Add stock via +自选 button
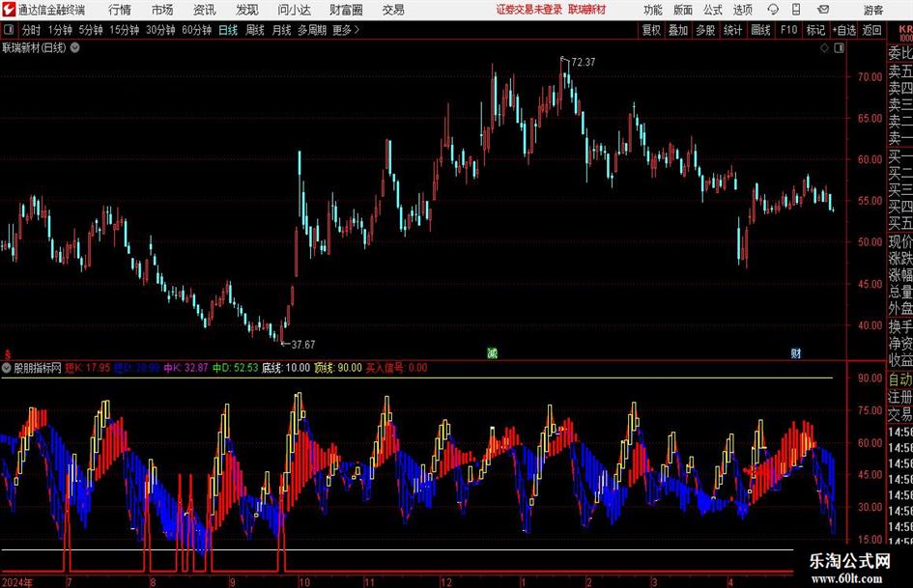Image resolution: width=913 pixels, height=588 pixels. point(844,30)
